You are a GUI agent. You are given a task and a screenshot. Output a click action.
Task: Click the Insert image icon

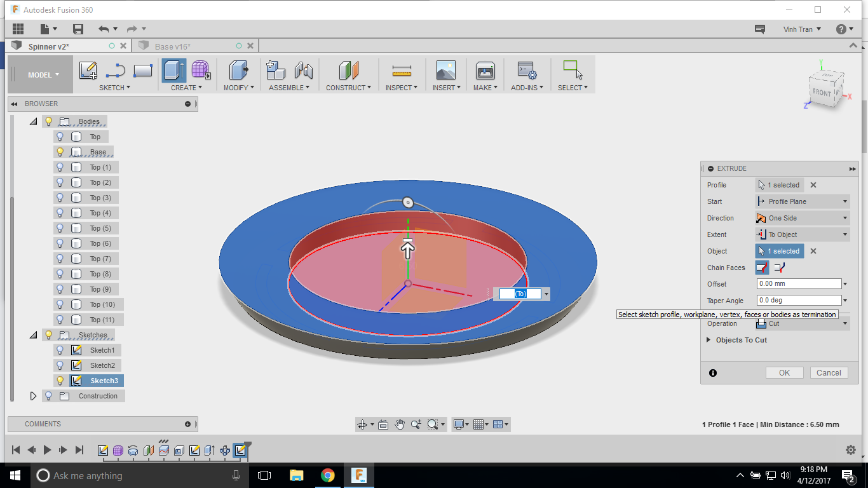point(446,70)
